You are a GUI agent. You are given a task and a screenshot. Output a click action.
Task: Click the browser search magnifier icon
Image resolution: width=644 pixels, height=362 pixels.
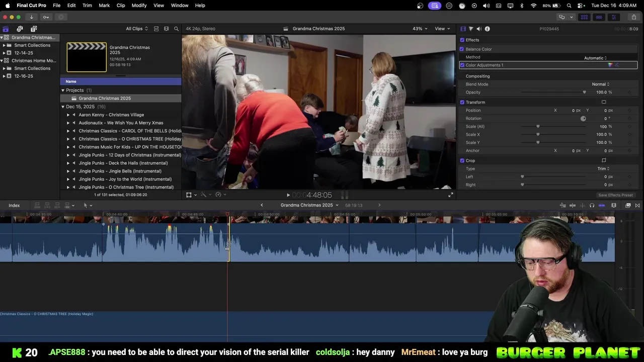click(x=176, y=29)
